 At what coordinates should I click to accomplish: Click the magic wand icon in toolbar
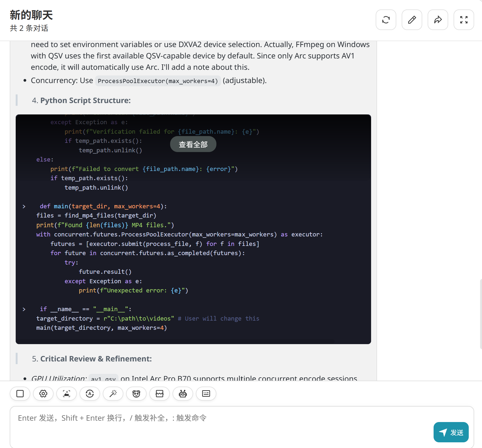(113, 394)
